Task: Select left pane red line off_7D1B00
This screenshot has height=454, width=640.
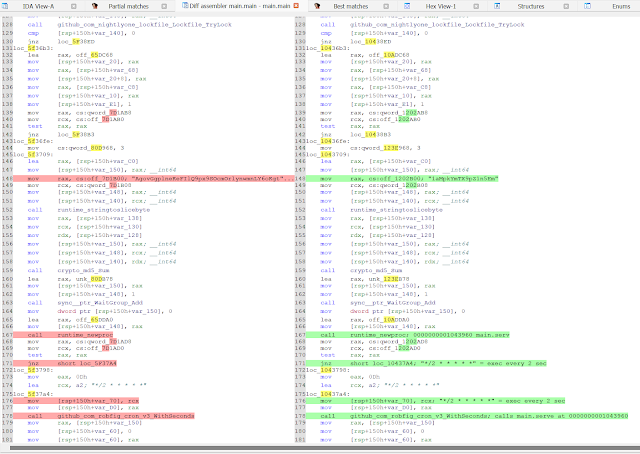Action: click(x=153, y=179)
